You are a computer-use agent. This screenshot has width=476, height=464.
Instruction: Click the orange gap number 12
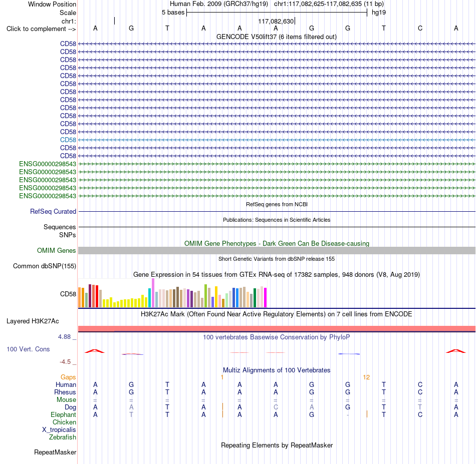point(366,377)
